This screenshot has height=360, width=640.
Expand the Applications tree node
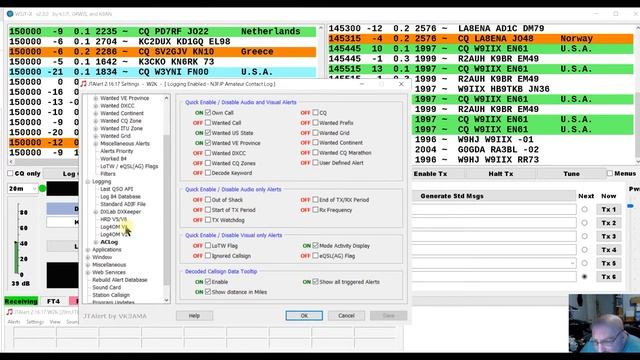[x=88, y=250]
